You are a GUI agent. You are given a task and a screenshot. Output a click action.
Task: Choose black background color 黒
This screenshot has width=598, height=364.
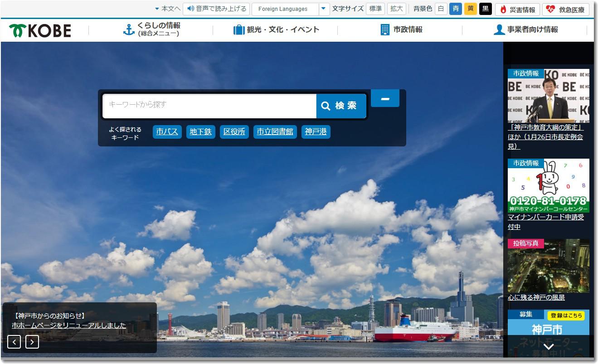(486, 9)
